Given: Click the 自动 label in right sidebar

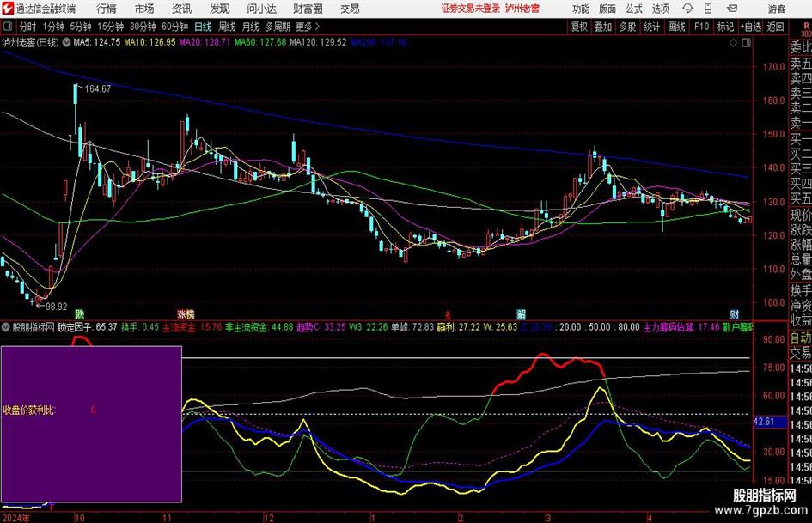Looking at the screenshot, I should pyautogui.click(x=801, y=338).
